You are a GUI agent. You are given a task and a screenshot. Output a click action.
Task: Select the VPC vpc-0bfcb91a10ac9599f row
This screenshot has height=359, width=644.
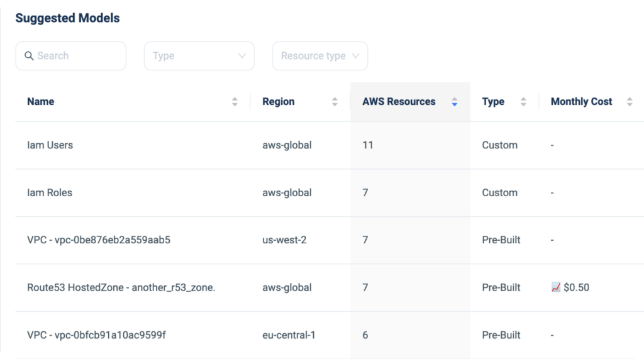(x=330, y=335)
